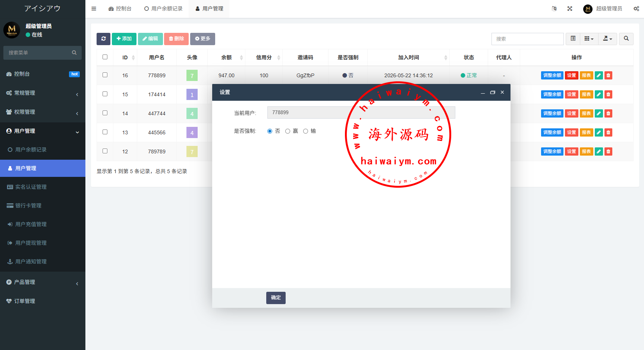644x350 pixels.
Task: Open the 更多 more actions dropdown
Action: tap(202, 39)
